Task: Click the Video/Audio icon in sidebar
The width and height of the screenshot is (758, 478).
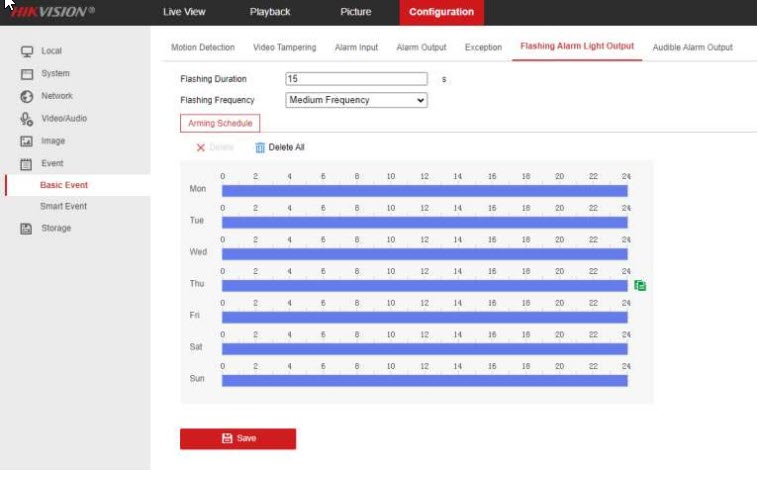Action: click(28, 119)
